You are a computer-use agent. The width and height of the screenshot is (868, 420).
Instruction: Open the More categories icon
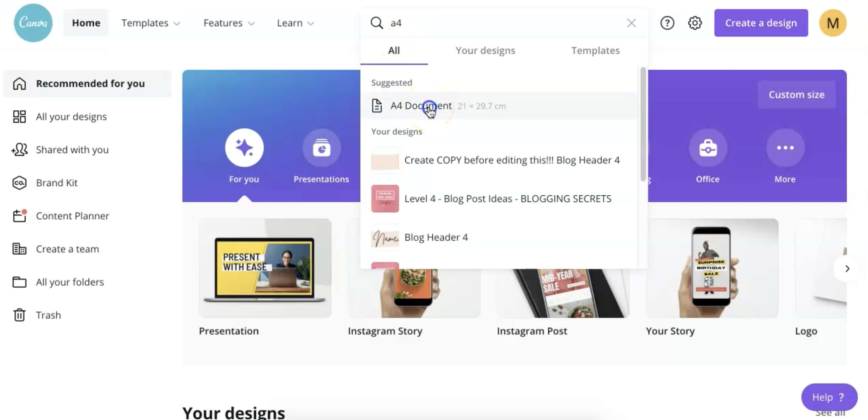click(785, 148)
